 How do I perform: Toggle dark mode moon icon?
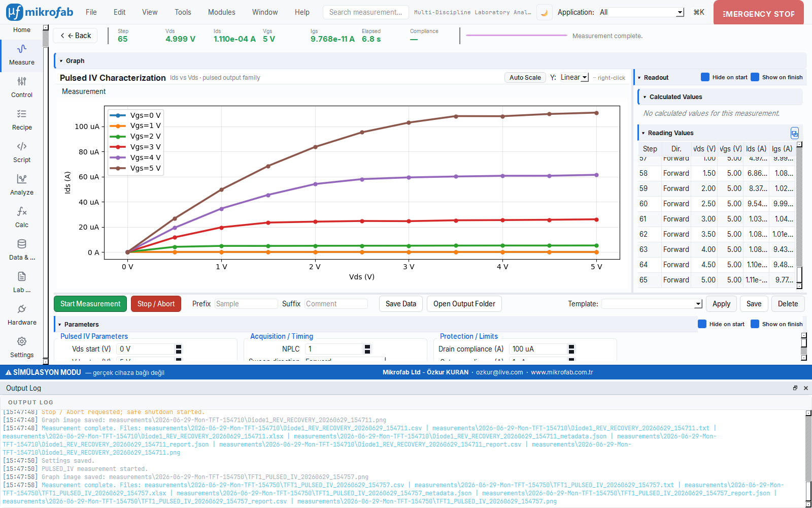click(544, 13)
